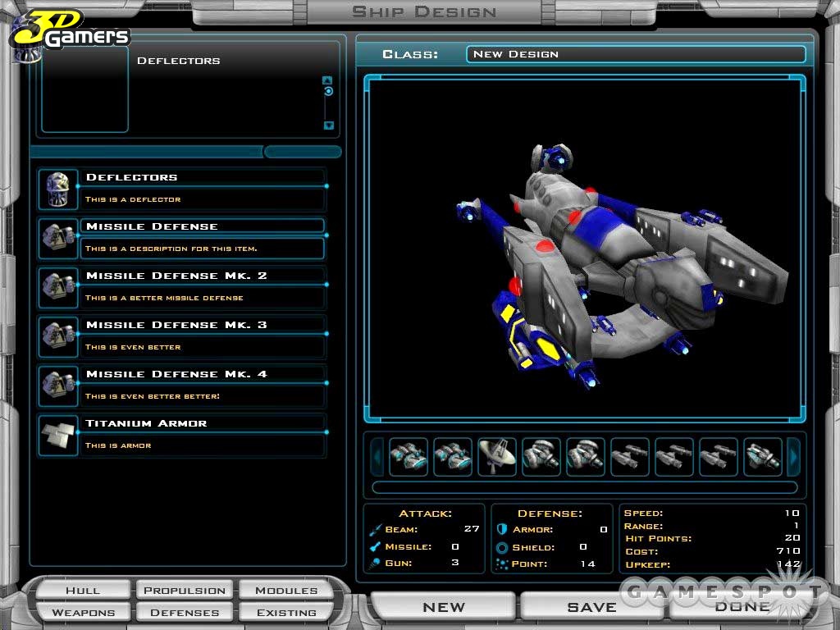Switch to the Hull category
This screenshot has height=630, width=840.
(x=82, y=590)
